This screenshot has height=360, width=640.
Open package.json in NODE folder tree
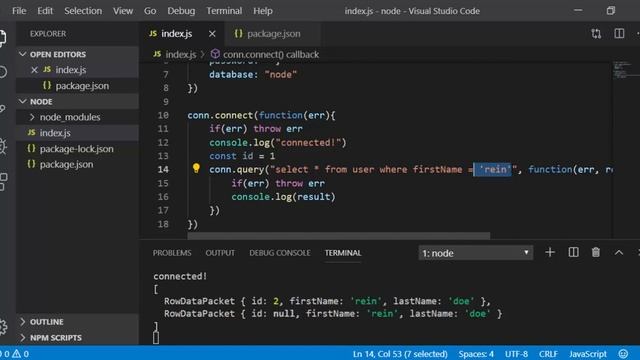78,164
